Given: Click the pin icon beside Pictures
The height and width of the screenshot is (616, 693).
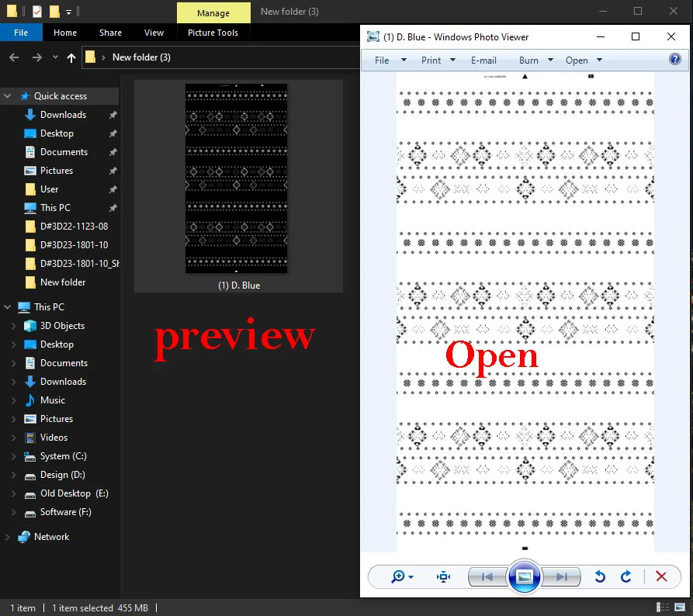Looking at the screenshot, I should point(113,171).
